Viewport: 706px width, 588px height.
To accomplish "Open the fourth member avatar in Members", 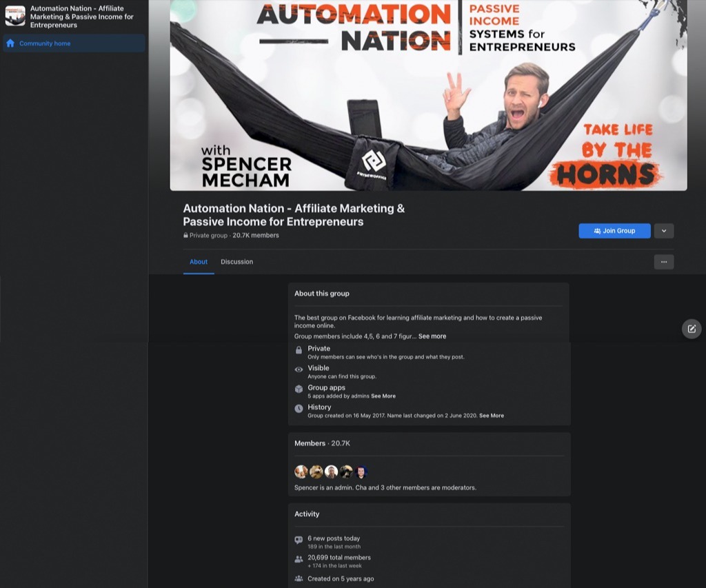I will (346, 472).
